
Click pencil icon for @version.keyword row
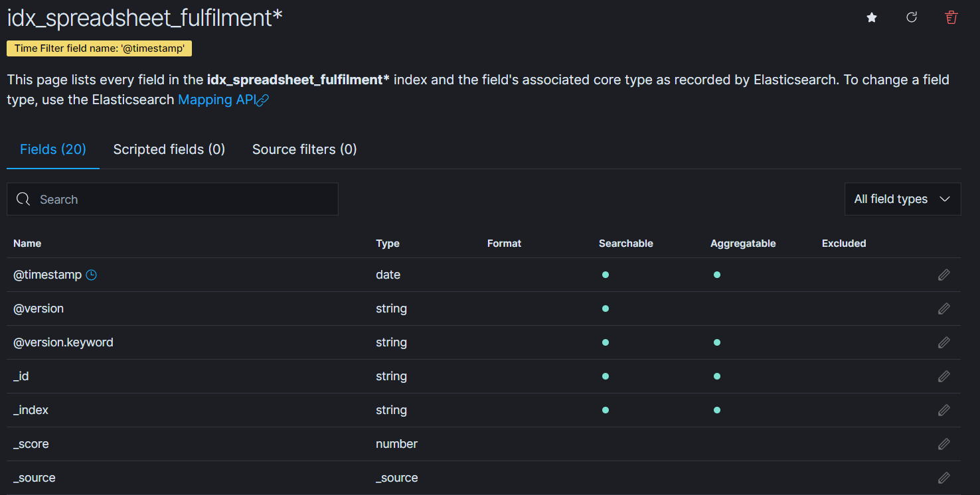point(943,342)
